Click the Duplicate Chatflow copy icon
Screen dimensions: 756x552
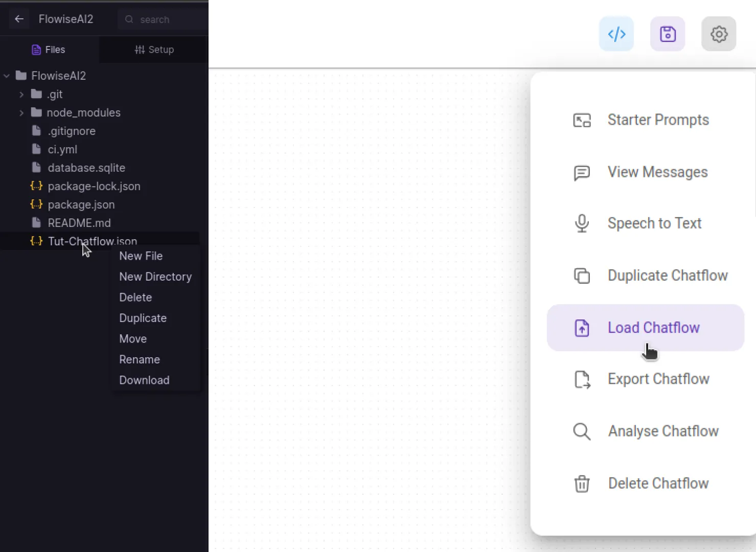point(582,275)
